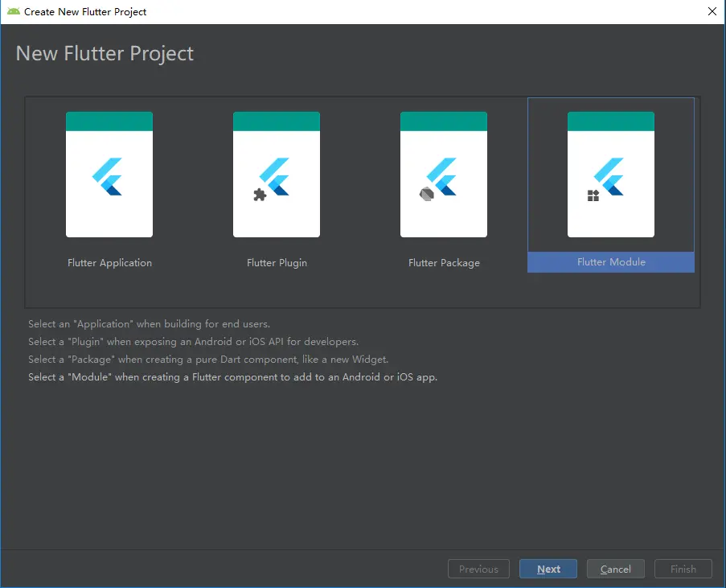Click the blocks module icon
The width and height of the screenshot is (726, 588).
[x=593, y=195]
